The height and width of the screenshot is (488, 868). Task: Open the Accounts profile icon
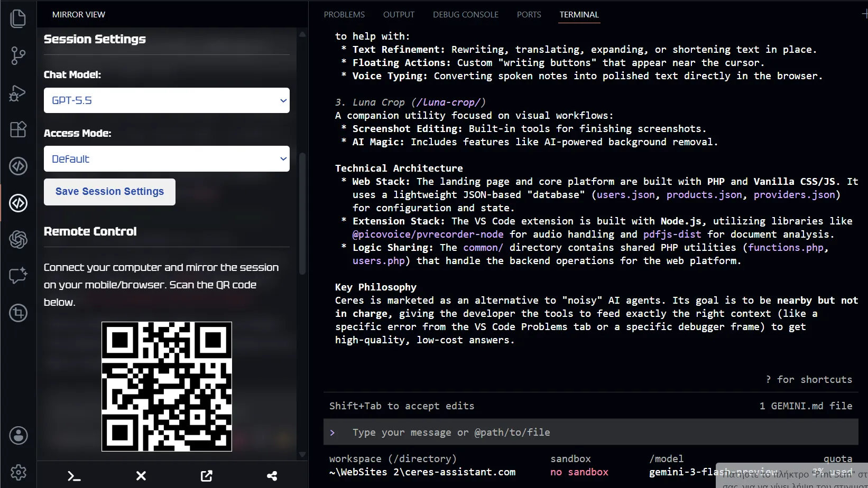click(19, 436)
